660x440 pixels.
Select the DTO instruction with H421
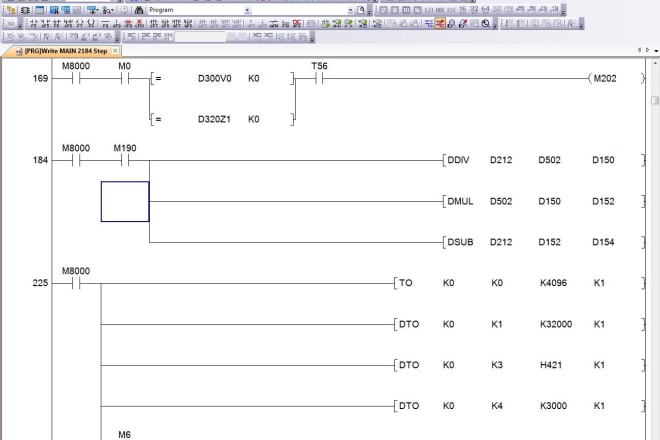coord(519,365)
